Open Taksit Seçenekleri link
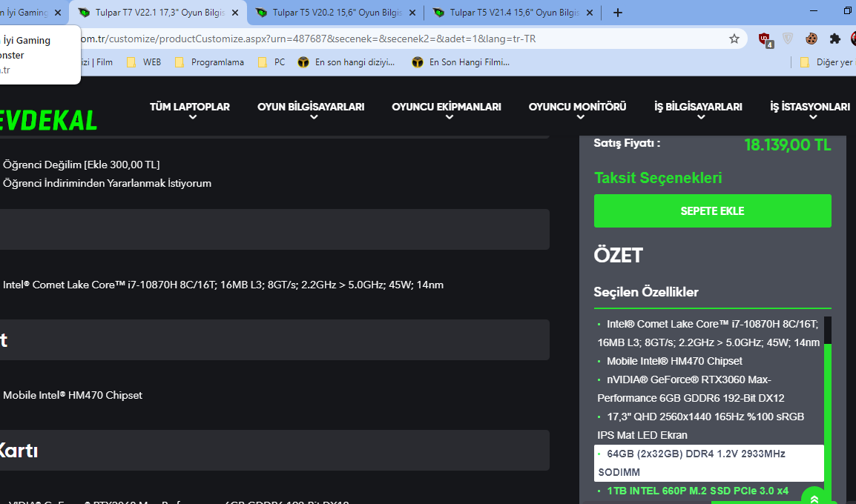 click(x=658, y=178)
